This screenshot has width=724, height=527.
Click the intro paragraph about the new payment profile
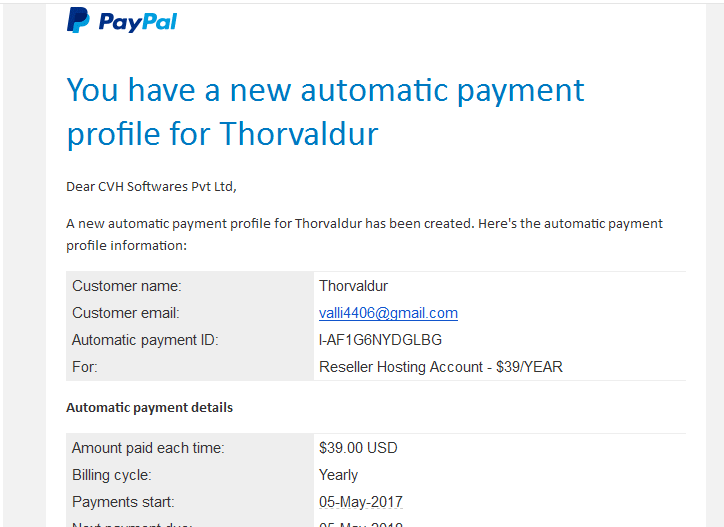pyautogui.click(x=364, y=234)
